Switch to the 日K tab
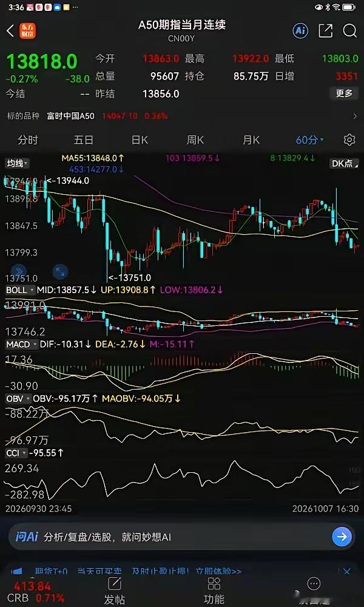Image resolution: width=364 pixels, height=607 pixels. pyautogui.click(x=140, y=140)
